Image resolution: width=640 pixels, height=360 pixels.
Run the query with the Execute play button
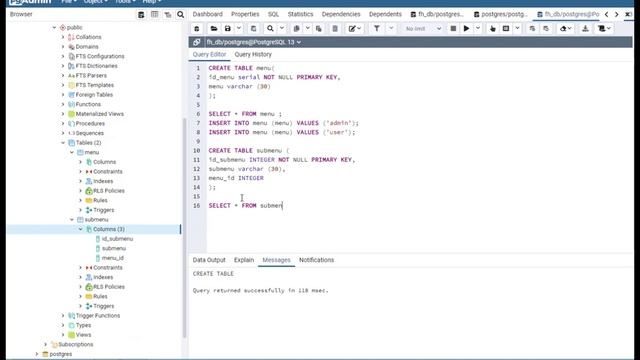click(x=466, y=29)
